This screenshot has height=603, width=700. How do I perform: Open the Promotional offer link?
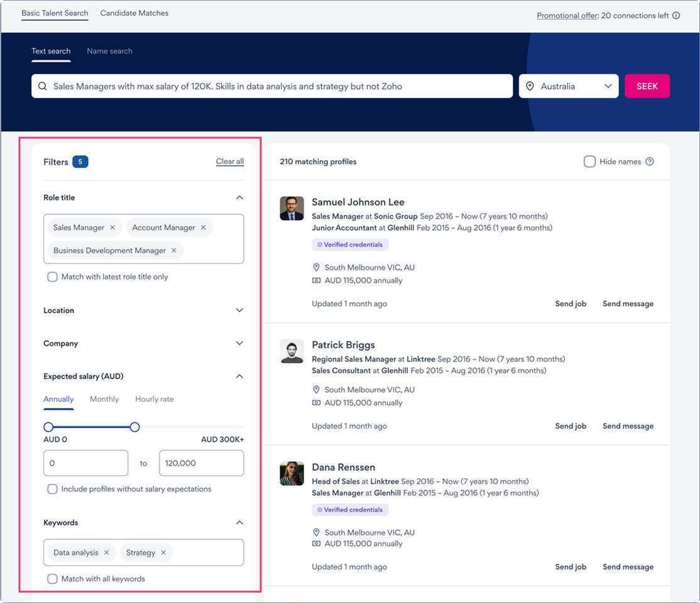567,16
